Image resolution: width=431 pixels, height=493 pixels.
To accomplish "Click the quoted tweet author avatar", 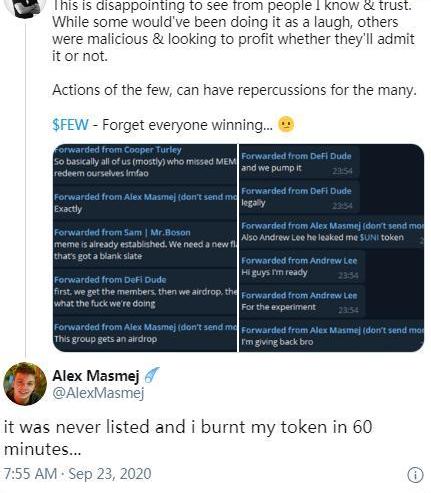I will coord(25,7).
